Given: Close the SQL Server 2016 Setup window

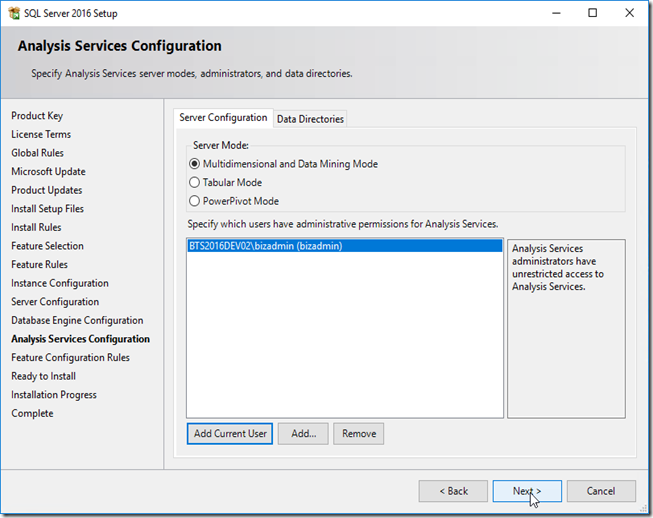Looking at the screenshot, I should point(629,13).
